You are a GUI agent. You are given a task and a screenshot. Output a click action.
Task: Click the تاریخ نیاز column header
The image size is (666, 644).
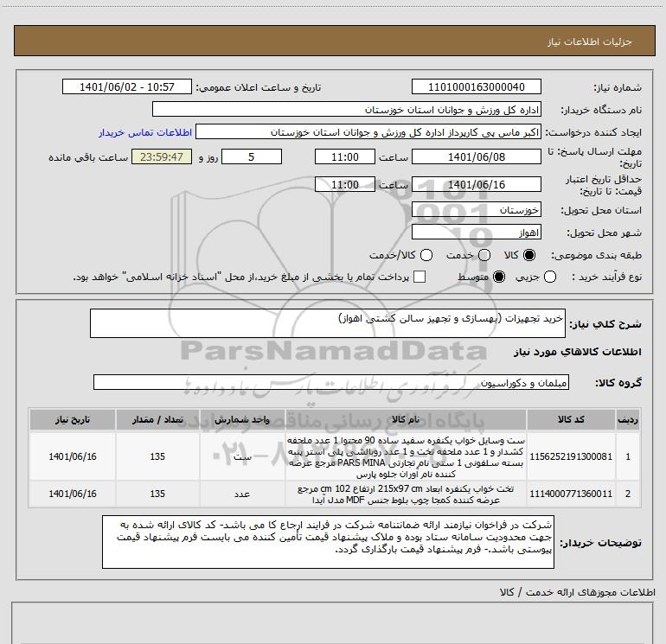pos(72,420)
